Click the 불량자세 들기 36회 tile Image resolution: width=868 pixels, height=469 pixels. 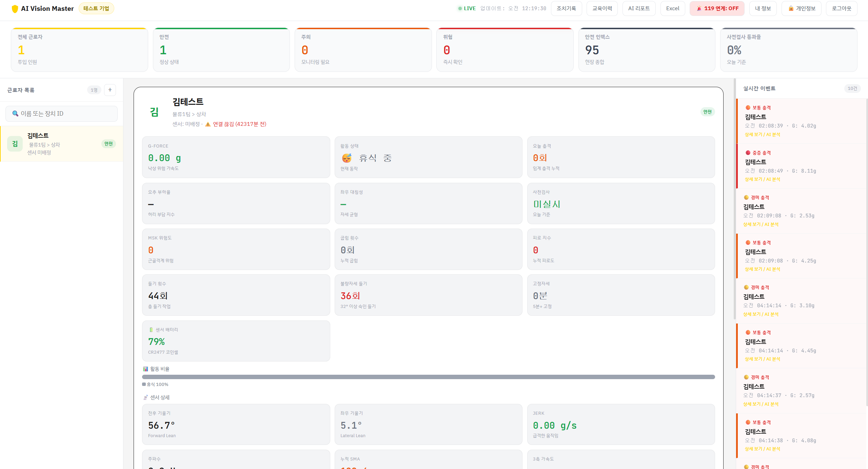[x=428, y=295]
